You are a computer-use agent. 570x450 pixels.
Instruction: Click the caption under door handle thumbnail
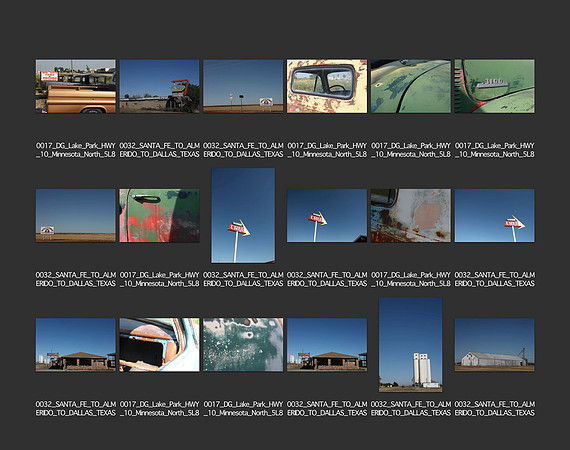tap(160, 279)
